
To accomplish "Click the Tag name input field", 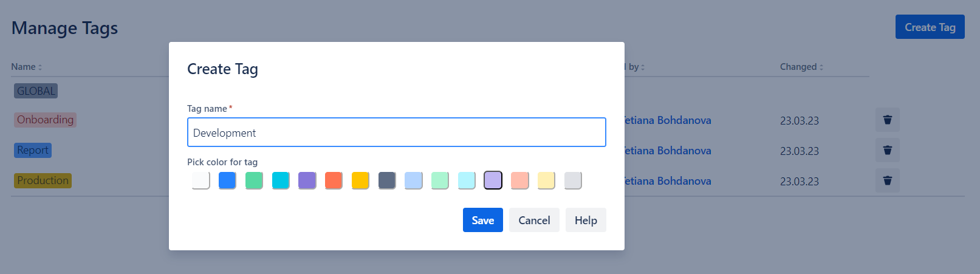I will 396,132.
